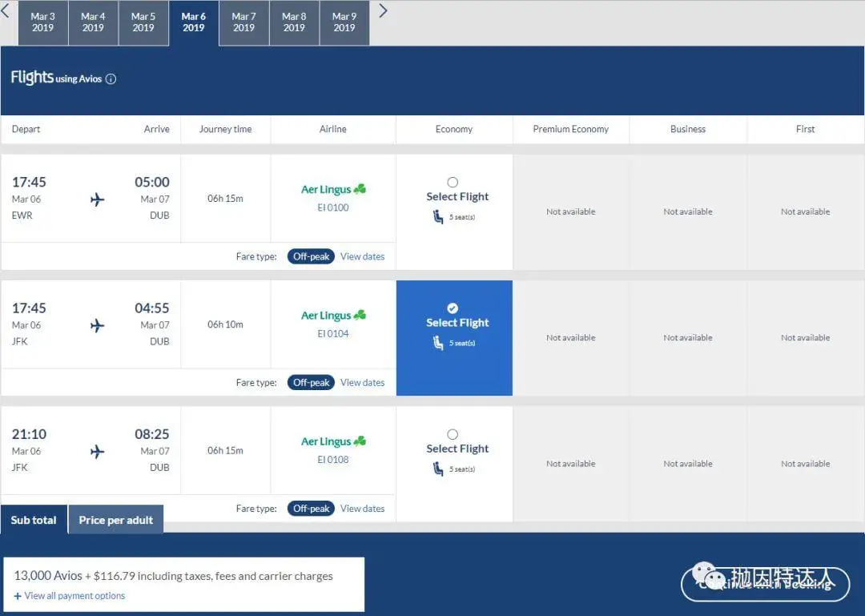The height and width of the screenshot is (616, 865).
Task: Select the Economy radio button for 17:45 EWR flight
Action: coord(453,182)
